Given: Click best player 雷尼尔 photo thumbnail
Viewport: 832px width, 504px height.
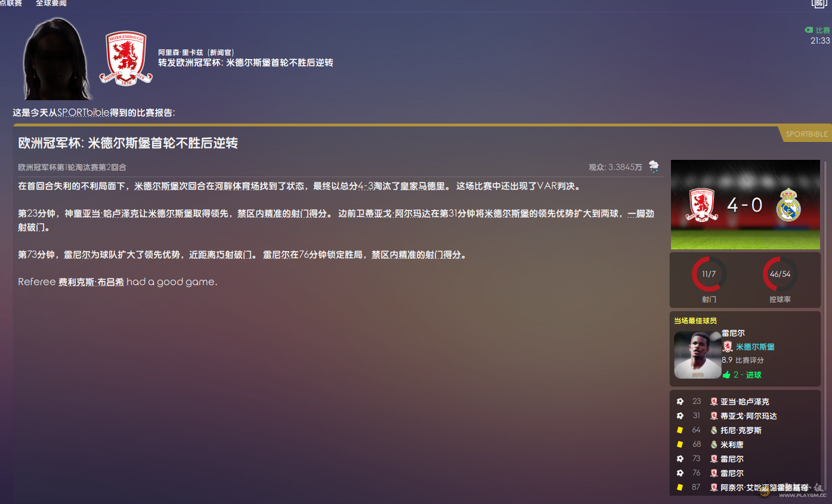Looking at the screenshot, I should (x=697, y=355).
